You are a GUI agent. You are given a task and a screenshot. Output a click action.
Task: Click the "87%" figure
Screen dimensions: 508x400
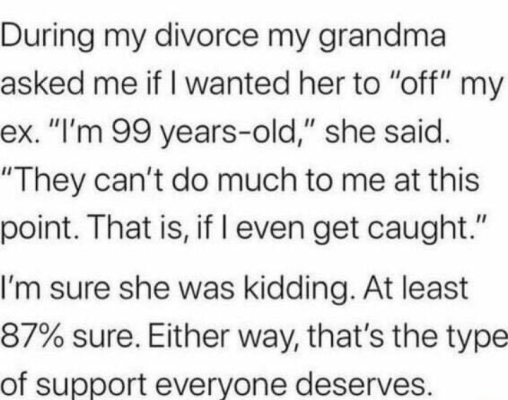32,337
